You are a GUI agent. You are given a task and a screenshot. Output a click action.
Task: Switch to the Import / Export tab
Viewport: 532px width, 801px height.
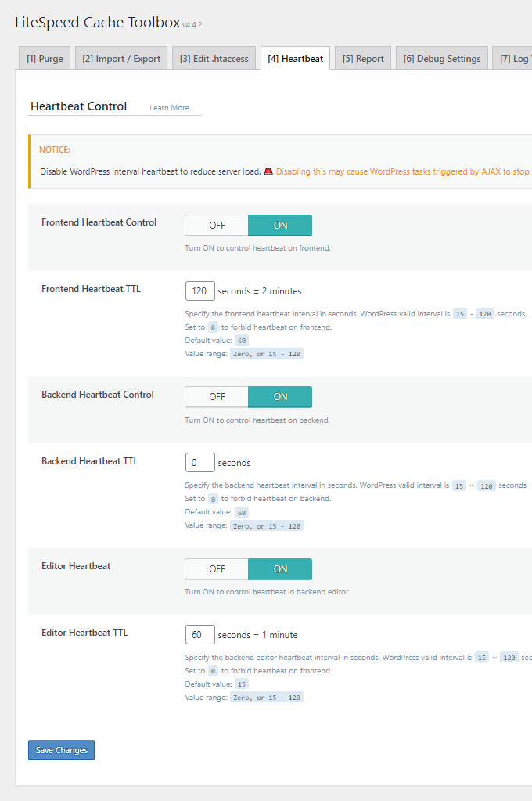click(x=121, y=59)
